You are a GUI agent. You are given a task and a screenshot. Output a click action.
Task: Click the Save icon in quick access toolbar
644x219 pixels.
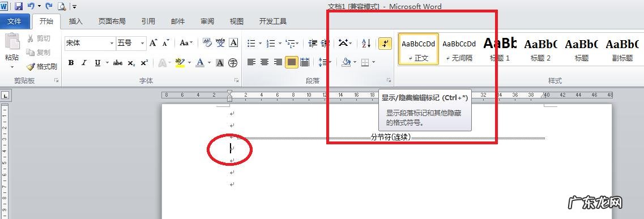(19, 6)
